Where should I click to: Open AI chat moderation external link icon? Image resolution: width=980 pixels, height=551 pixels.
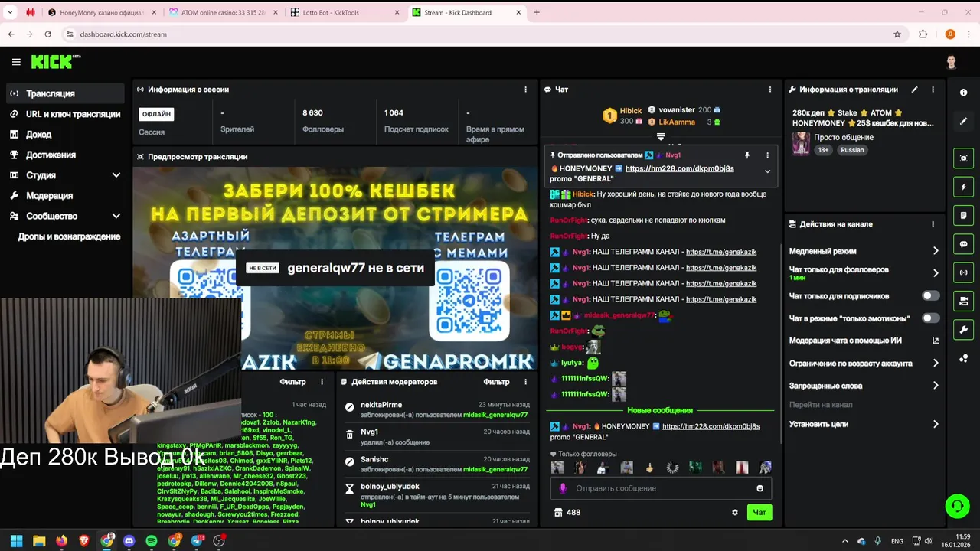click(x=936, y=341)
